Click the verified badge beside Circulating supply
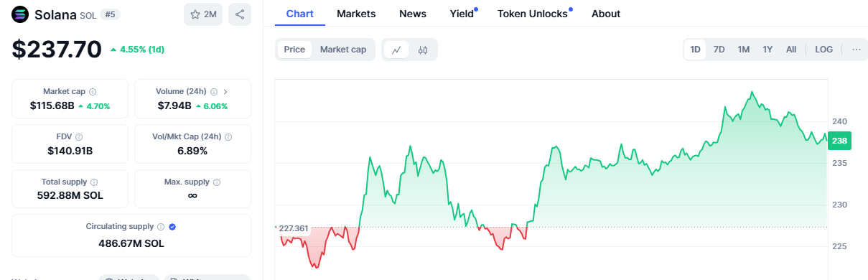The height and width of the screenshot is (280, 868). pyautogui.click(x=172, y=227)
